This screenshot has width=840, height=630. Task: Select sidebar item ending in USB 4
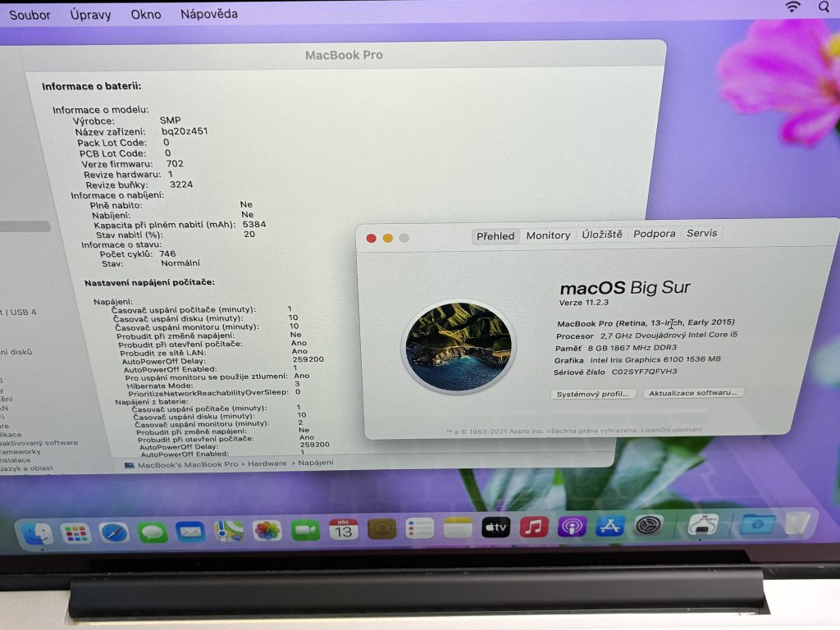click(18, 313)
